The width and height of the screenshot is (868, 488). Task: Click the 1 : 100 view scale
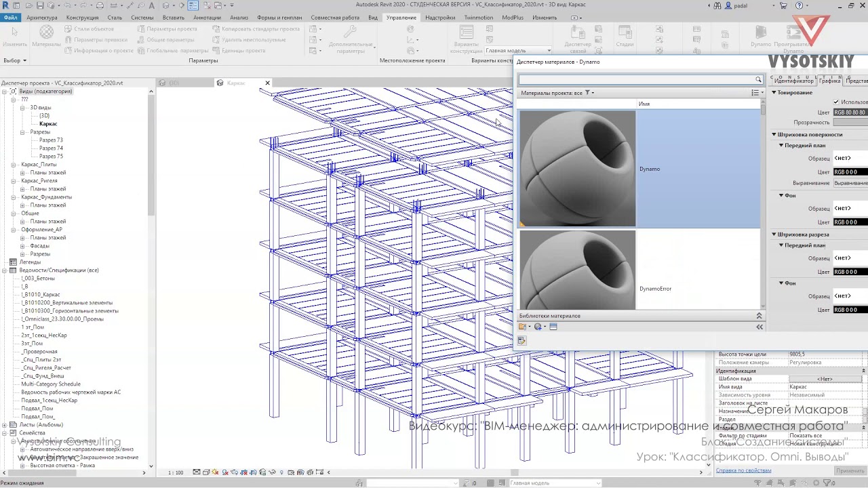coord(176,472)
